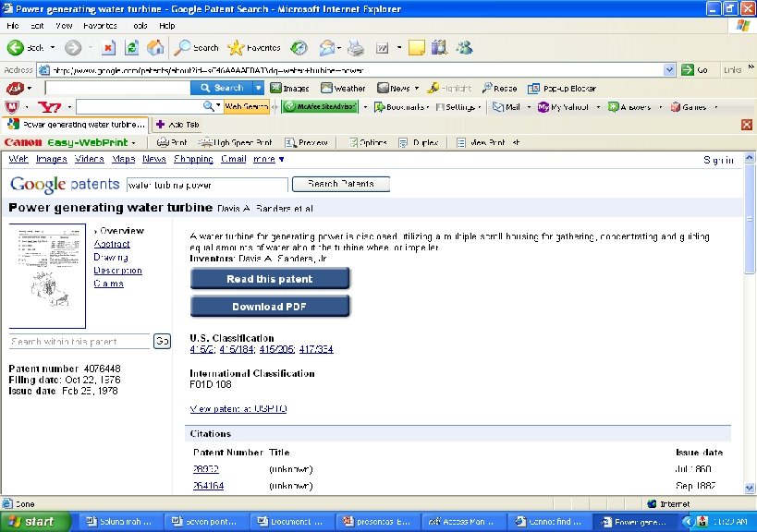This screenshot has height=532, width=757.
Task: Click the Sign in link
Action: click(718, 160)
